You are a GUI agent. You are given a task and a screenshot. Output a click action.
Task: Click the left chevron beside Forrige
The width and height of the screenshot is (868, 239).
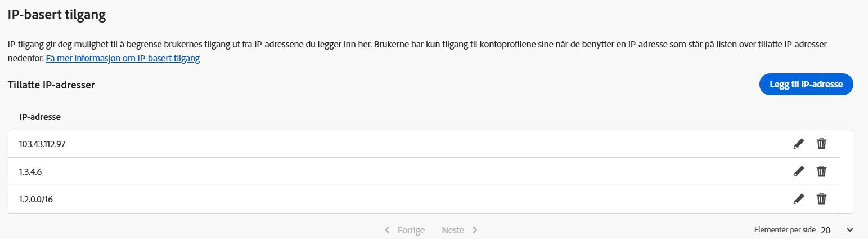tap(387, 230)
